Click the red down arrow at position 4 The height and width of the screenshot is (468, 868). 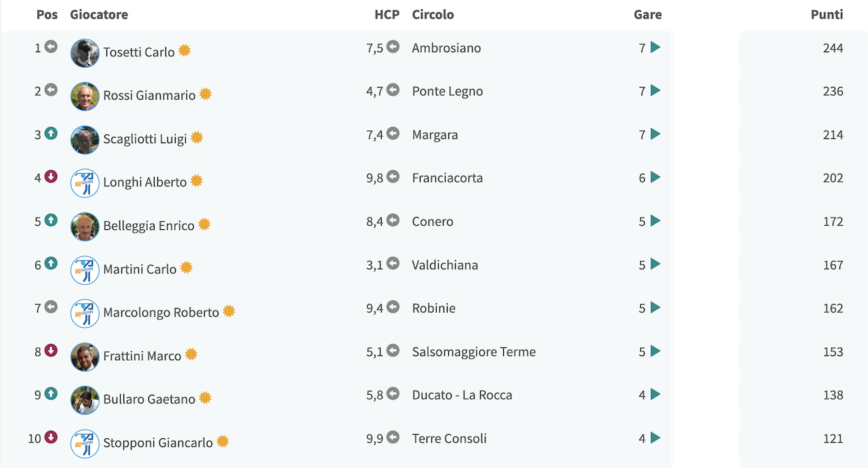pos(51,177)
